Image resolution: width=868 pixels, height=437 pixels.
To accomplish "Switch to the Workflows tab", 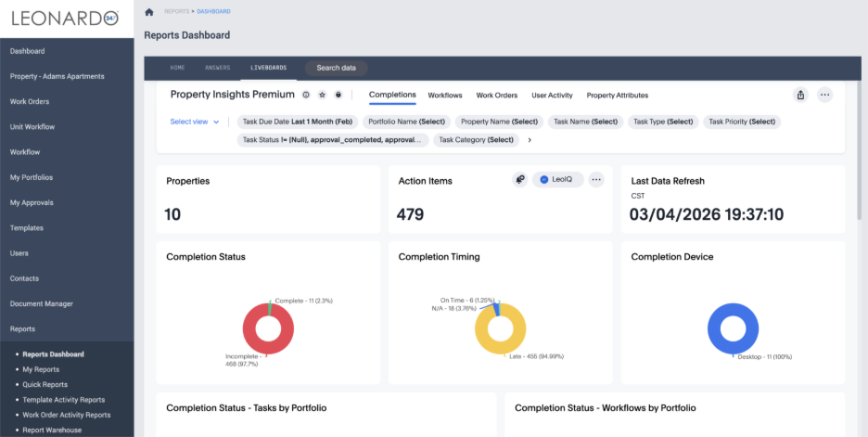I will pos(445,96).
